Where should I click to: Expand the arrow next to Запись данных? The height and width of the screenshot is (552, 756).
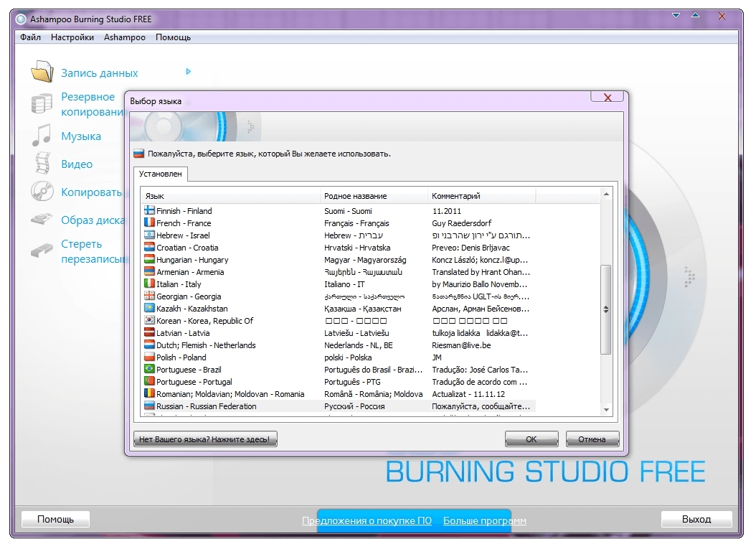coord(189,71)
